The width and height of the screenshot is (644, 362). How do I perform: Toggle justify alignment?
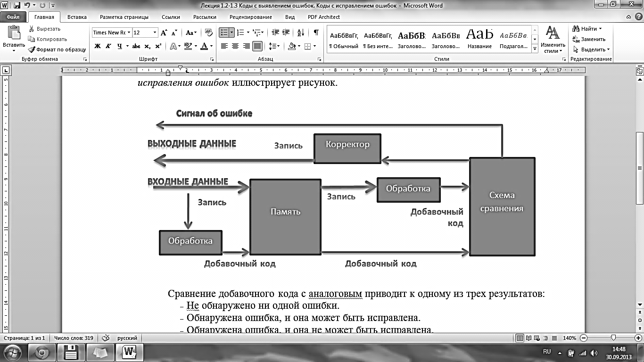pos(257,46)
